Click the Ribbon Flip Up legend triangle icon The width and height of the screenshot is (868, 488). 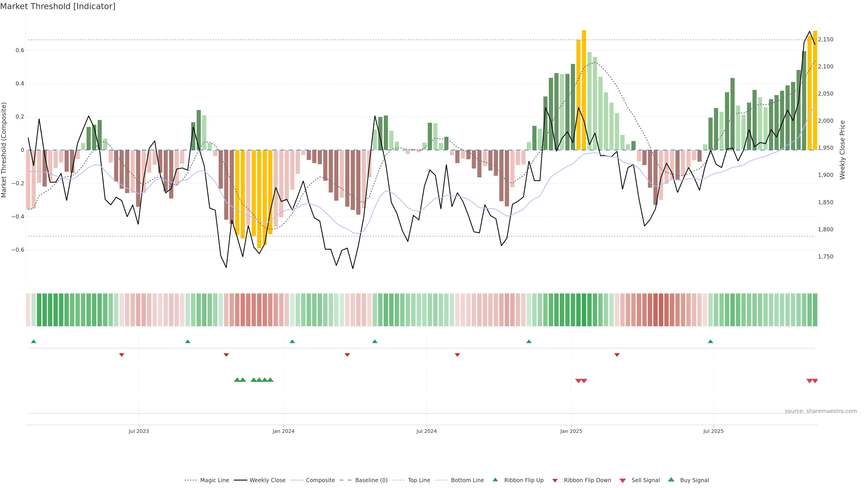coord(495,480)
